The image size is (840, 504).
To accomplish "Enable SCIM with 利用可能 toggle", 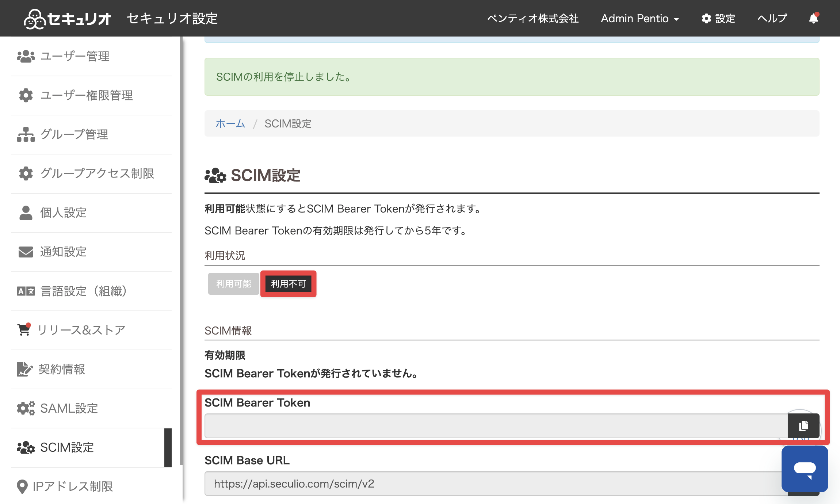I will click(234, 284).
